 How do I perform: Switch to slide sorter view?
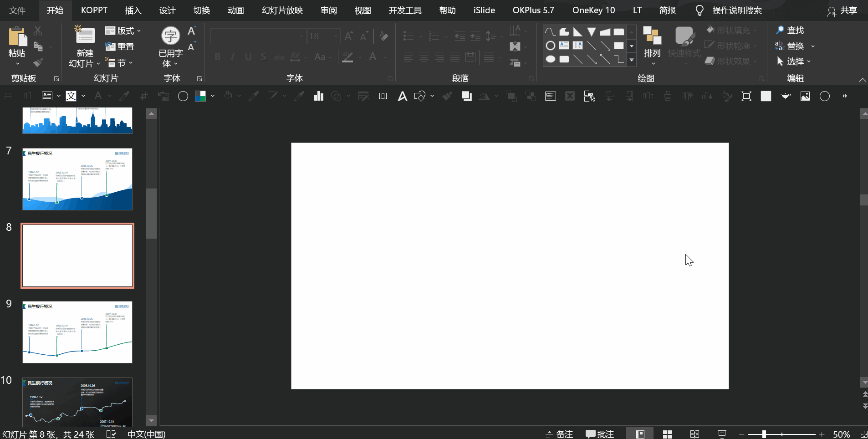pyautogui.click(x=667, y=434)
